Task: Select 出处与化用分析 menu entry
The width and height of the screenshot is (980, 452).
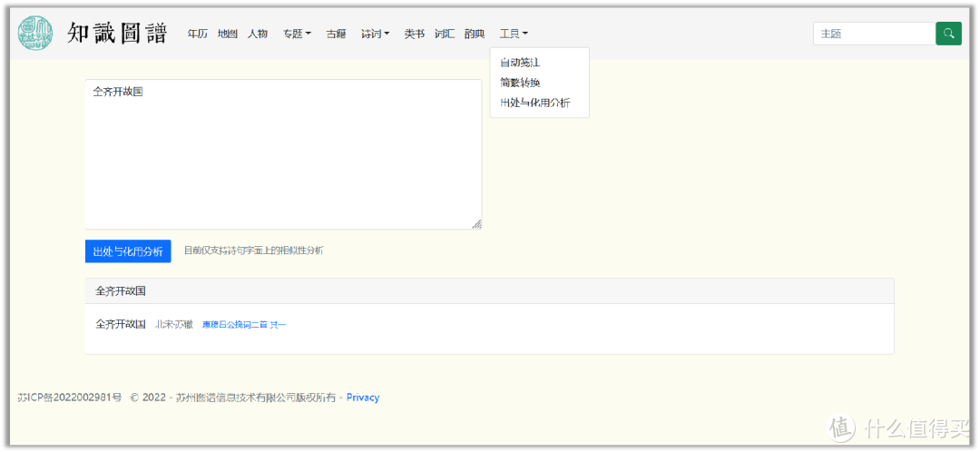Action: (x=535, y=103)
